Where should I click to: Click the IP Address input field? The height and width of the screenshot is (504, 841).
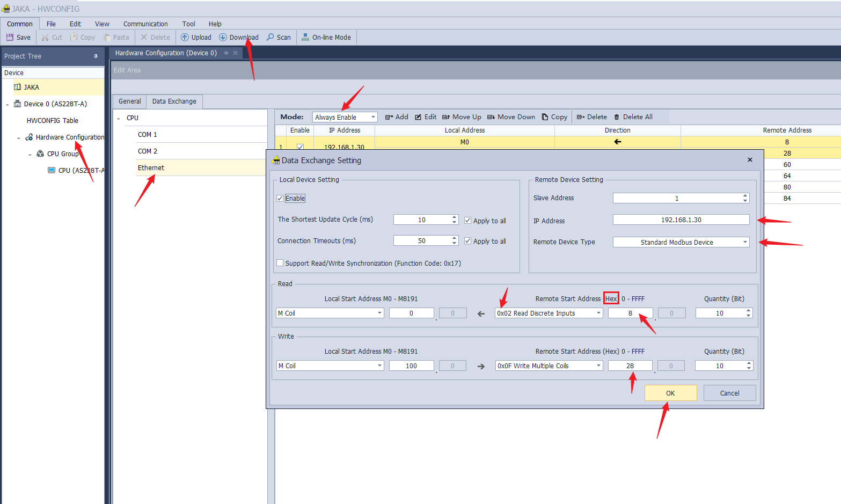[x=681, y=220]
